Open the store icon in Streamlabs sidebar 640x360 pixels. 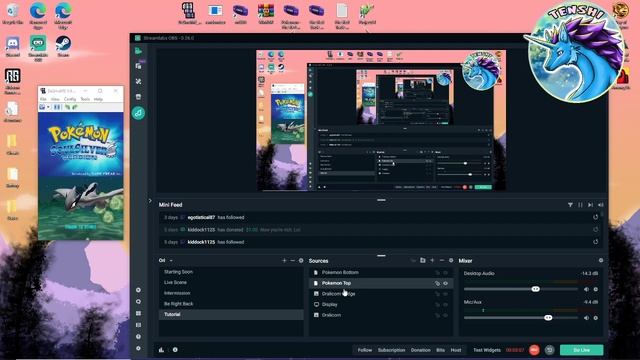(x=138, y=97)
